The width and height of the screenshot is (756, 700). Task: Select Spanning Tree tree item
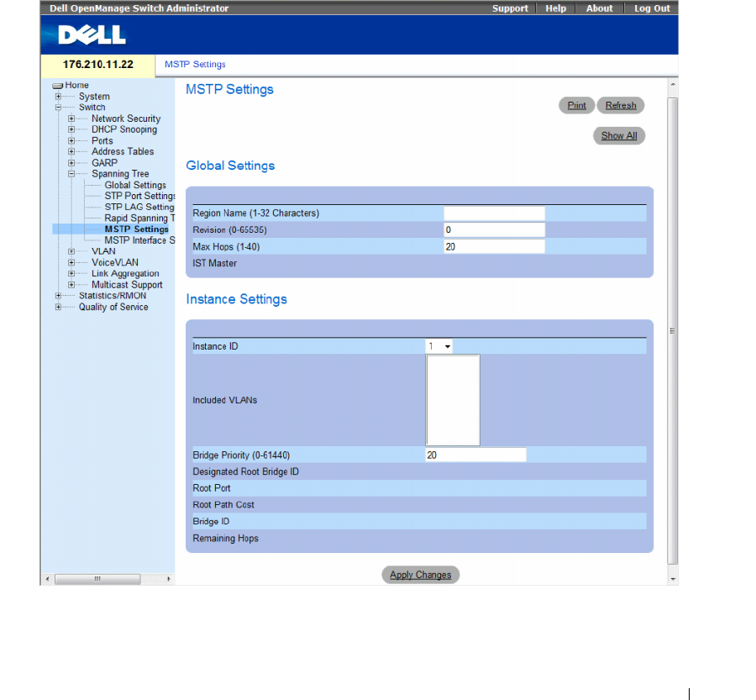[120, 174]
